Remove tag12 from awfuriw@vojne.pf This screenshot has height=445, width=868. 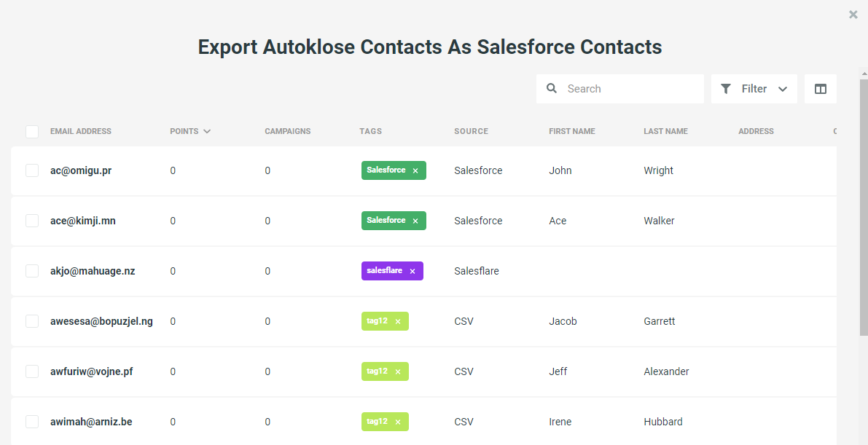[x=398, y=372]
